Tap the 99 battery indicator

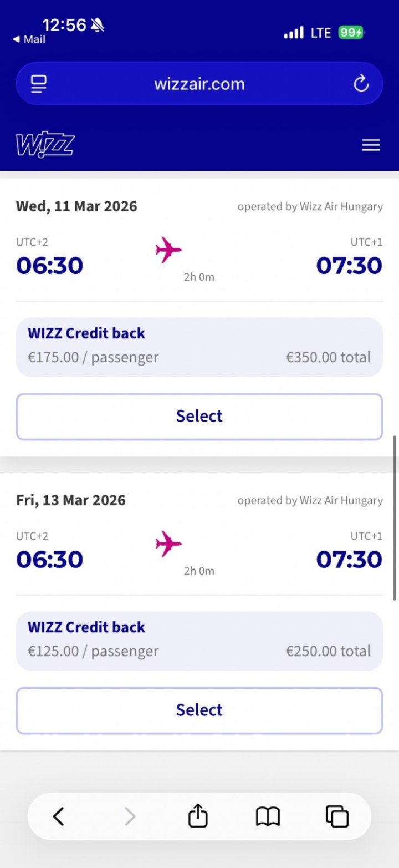(351, 33)
